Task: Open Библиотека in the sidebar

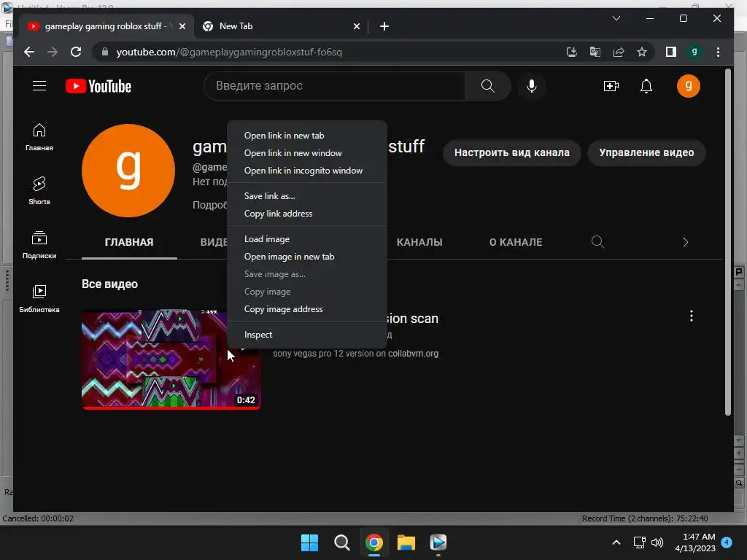Action: 39,298
